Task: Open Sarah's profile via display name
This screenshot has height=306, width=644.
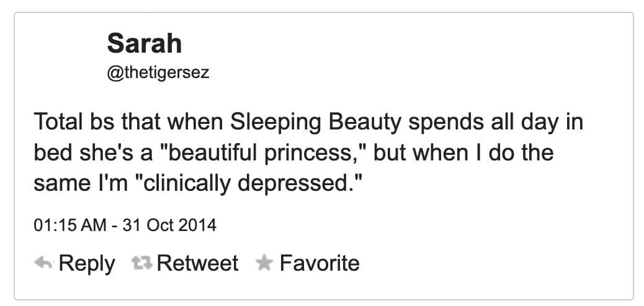Action: pos(144,43)
